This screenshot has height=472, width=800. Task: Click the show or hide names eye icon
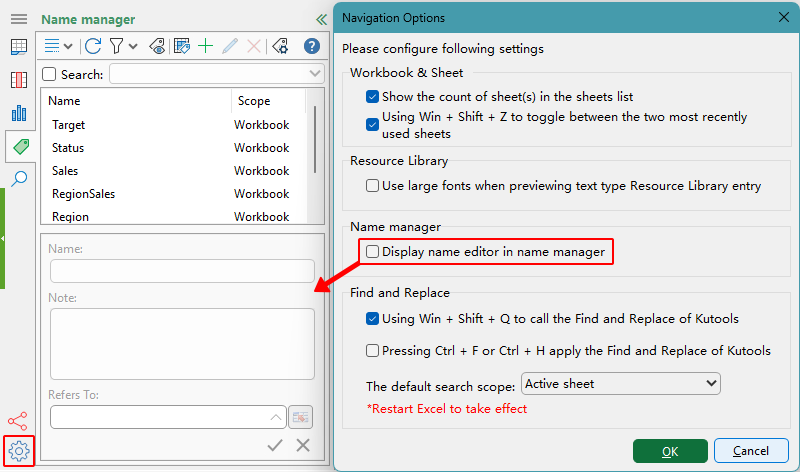pyautogui.click(x=157, y=46)
